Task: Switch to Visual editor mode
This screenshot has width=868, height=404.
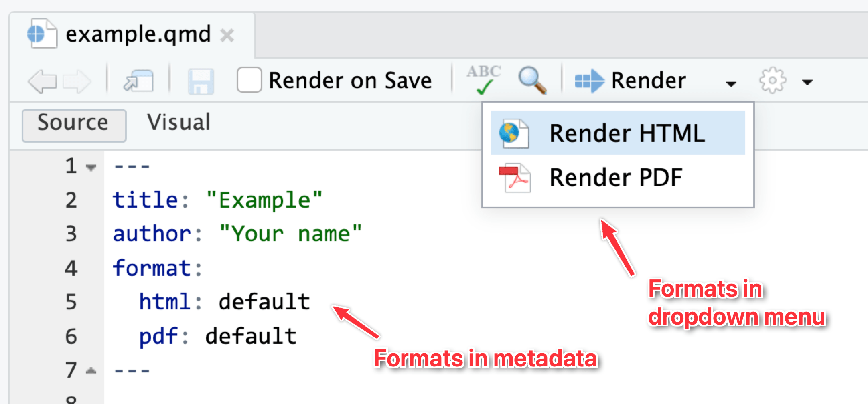Action: 178,123
